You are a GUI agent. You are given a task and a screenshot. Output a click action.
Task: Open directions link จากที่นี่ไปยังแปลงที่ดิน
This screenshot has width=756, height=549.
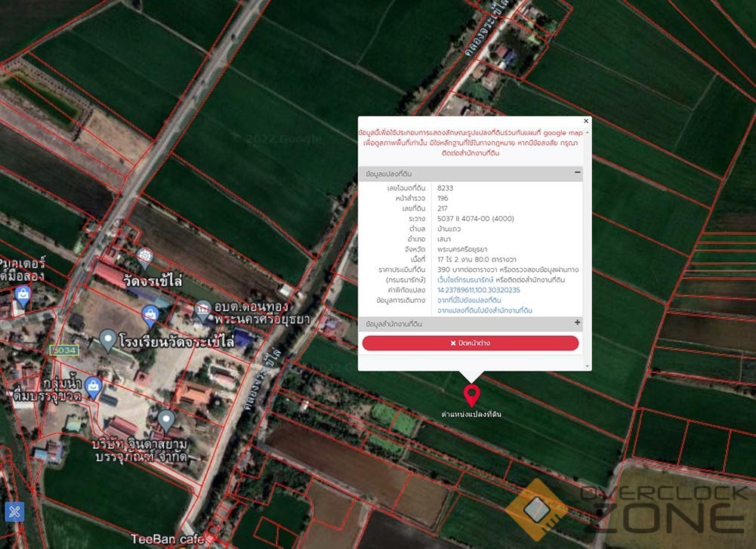coord(469,300)
